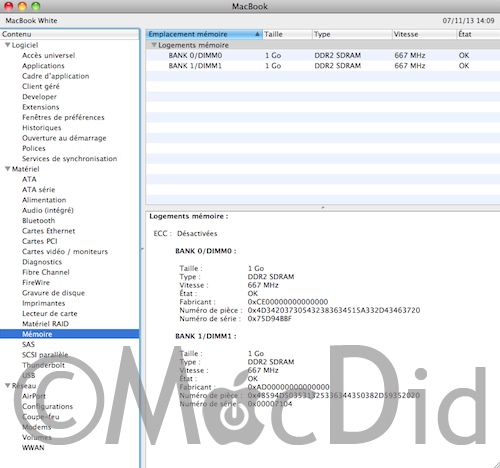The image size is (500, 468).
Task: Select Alimentation in the sidebar
Action: click(x=44, y=200)
